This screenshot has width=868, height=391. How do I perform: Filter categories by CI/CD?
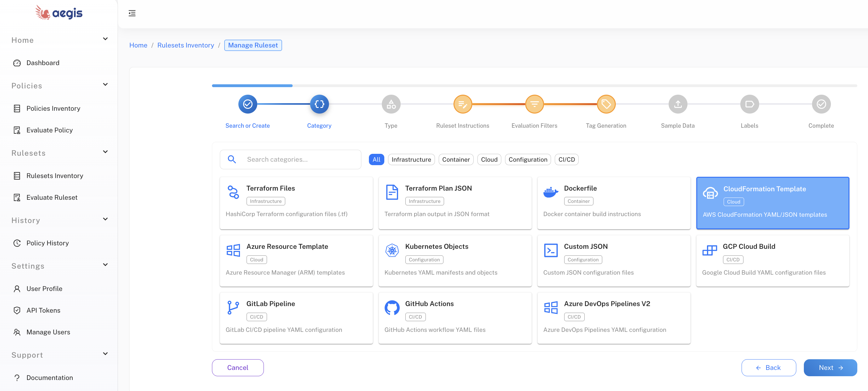(566, 159)
